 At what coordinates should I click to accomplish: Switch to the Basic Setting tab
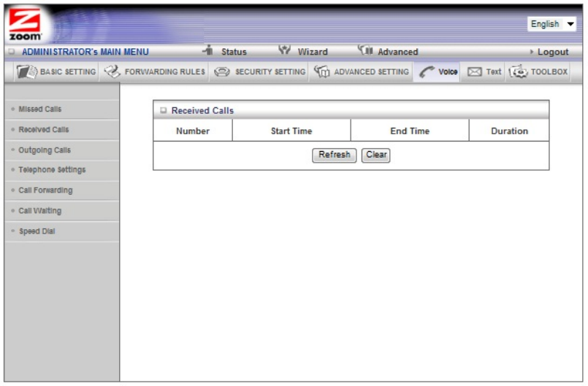pos(56,72)
